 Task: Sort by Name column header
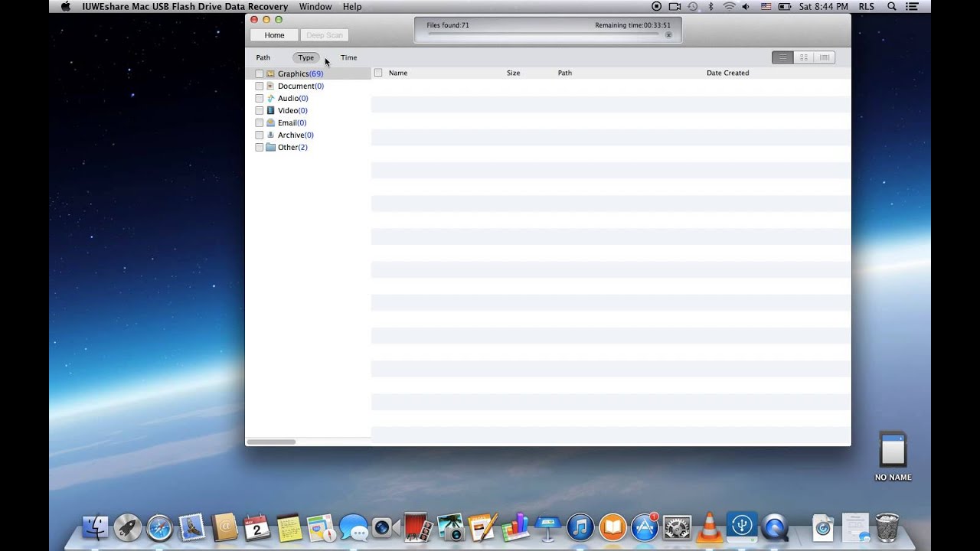click(x=398, y=73)
